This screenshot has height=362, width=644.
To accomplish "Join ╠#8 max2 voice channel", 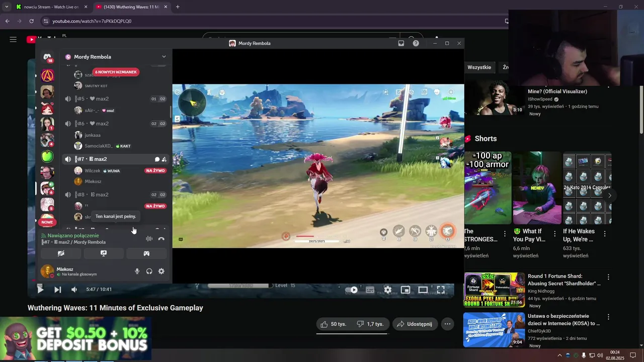I will pyautogui.click(x=116, y=195).
